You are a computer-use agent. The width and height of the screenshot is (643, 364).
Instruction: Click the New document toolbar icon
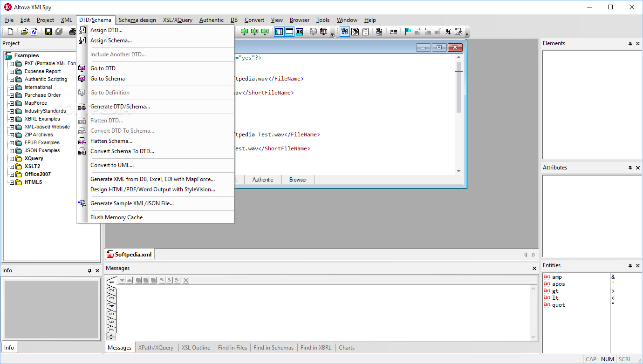point(10,32)
